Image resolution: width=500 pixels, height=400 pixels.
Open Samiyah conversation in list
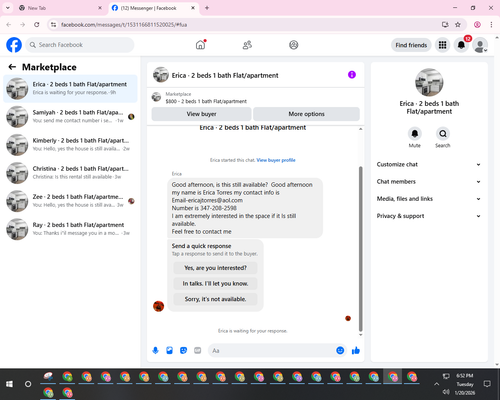click(70, 116)
